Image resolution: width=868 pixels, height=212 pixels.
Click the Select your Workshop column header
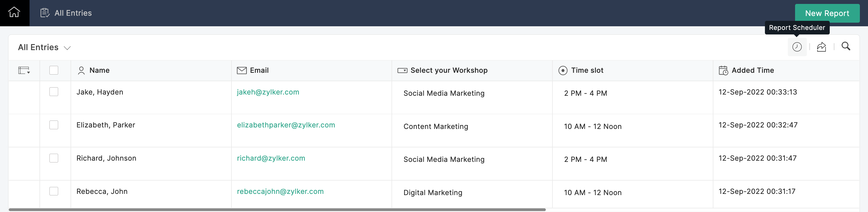coord(448,71)
